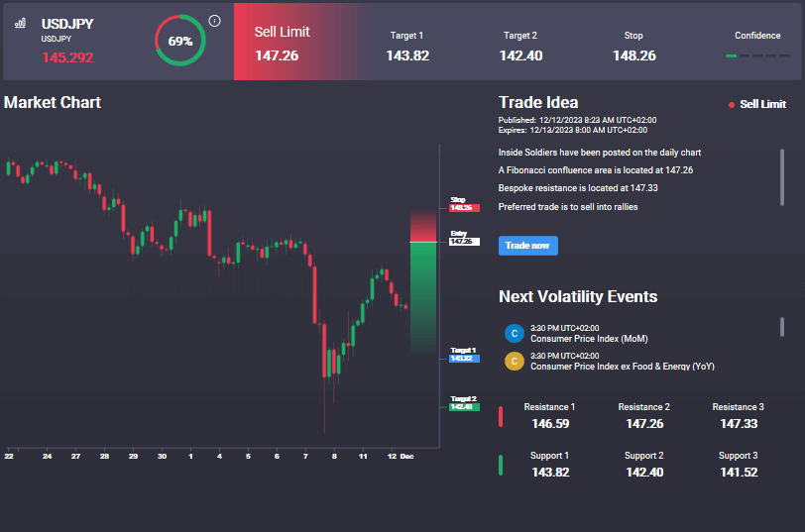The height and width of the screenshot is (532, 805).
Task: Click the bar chart icon beside USDJPY
Action: click(x=20, y=23)
